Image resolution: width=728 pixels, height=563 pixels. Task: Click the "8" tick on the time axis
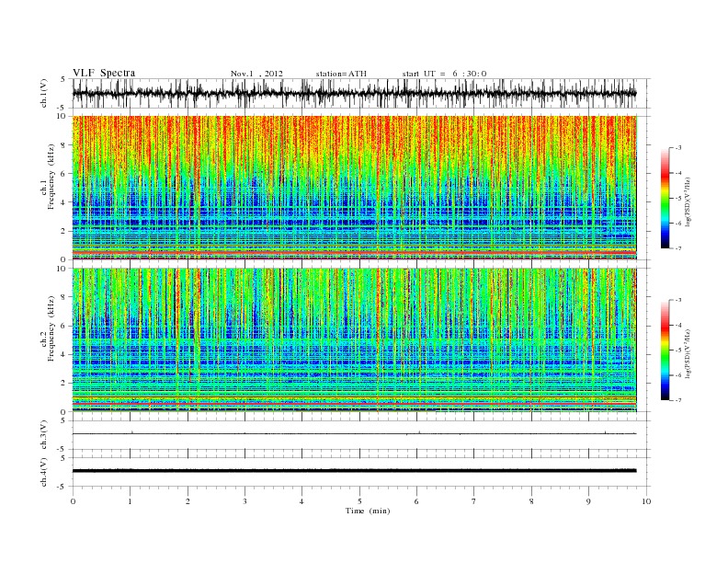pos(531,501)
